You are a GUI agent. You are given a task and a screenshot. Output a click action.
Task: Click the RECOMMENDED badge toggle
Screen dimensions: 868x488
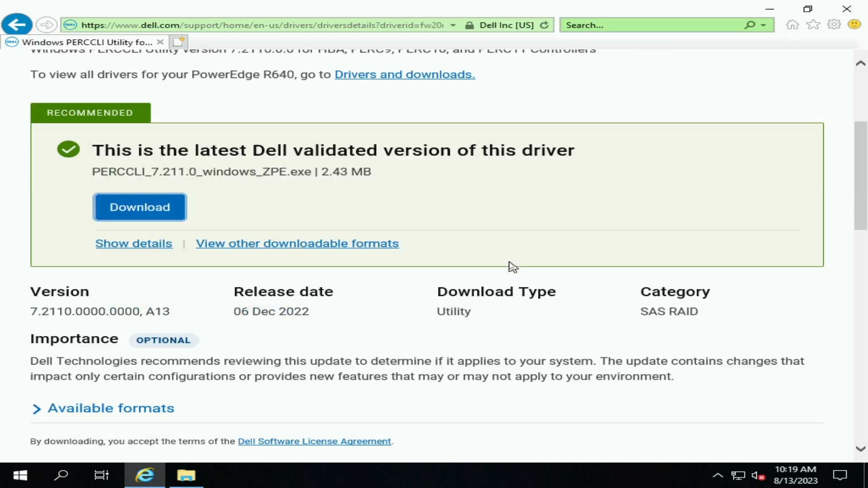(90, 113)
